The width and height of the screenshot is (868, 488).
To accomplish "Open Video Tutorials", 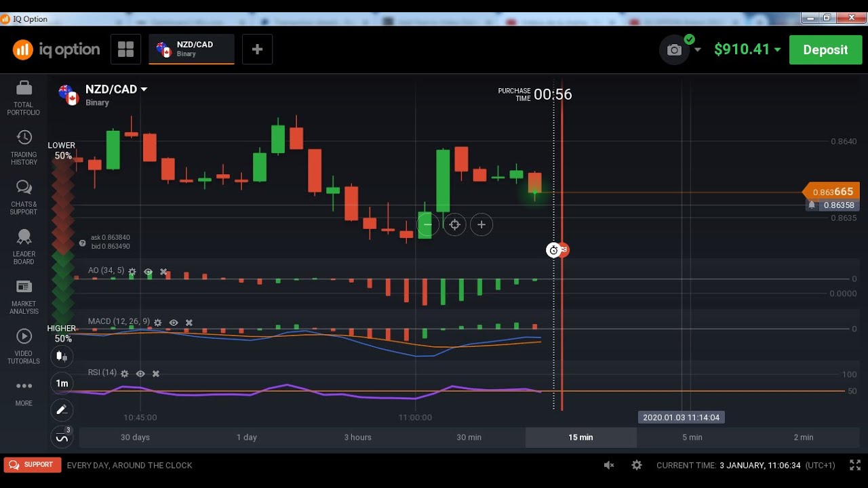I will pos(24,346).
